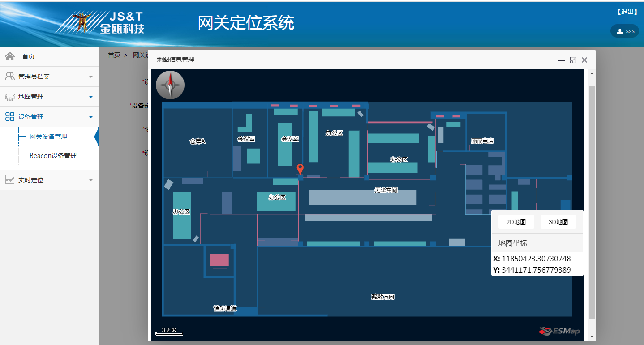
Task: Expand the 地图管理 dropdown arrow
Action: 91,97
